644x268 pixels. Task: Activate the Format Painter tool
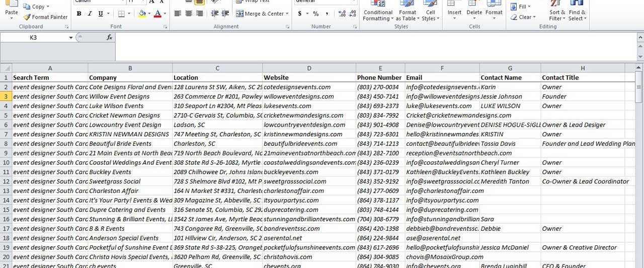(45, 17)
